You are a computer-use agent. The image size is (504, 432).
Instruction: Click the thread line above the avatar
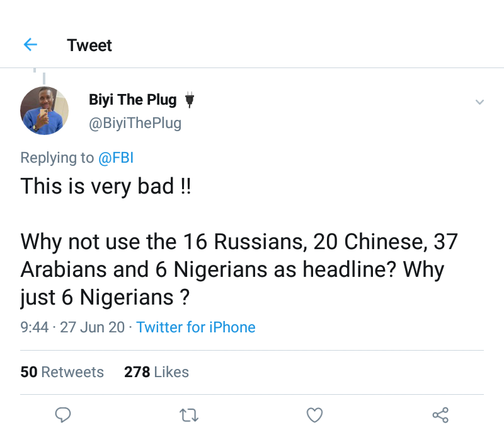point(44,76)
